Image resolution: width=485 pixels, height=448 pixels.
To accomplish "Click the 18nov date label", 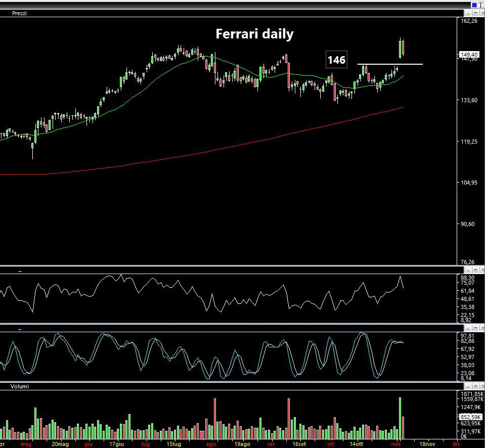I will (x=427, y=444).
